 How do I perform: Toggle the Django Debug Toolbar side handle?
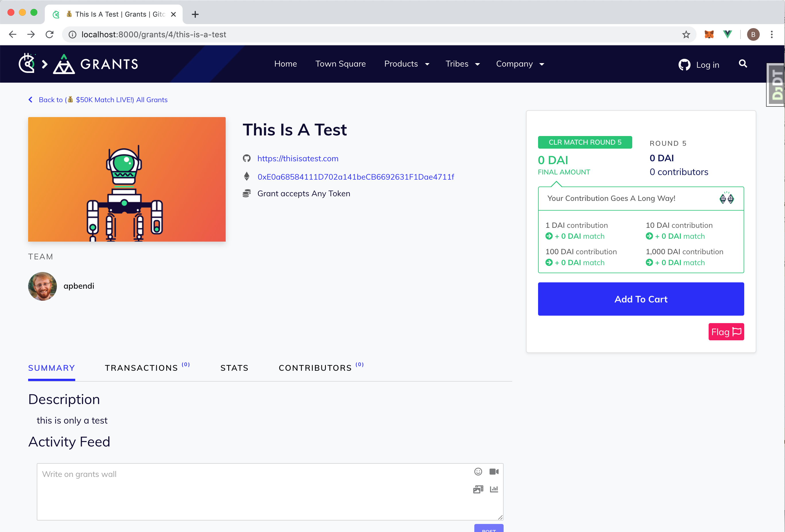pos(776,84)
